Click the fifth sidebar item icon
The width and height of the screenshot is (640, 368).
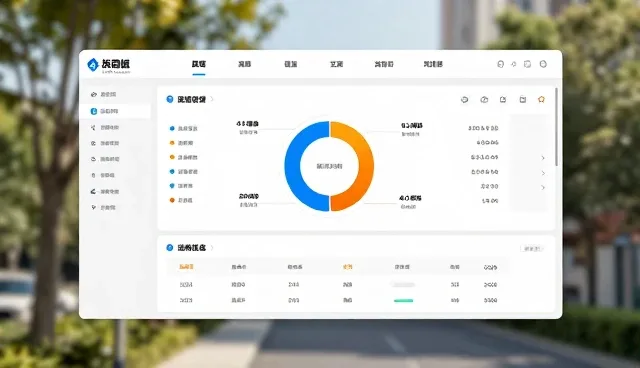coord(93,159)
